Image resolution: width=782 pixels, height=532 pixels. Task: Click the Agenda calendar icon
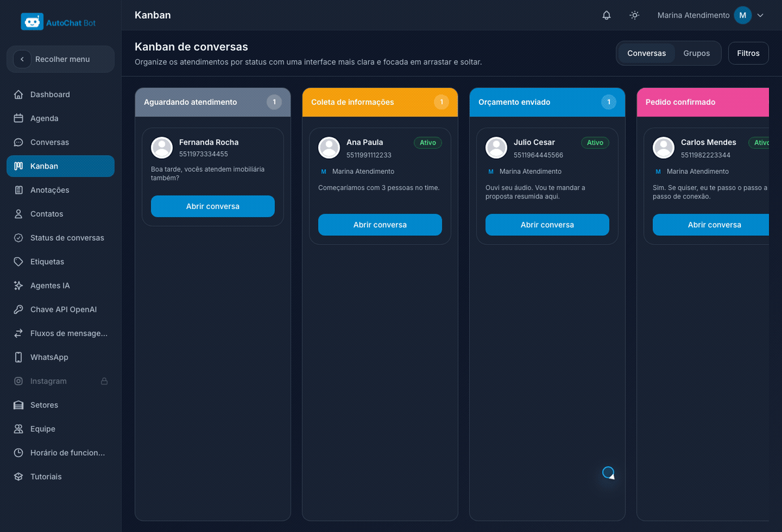(18, 119)
